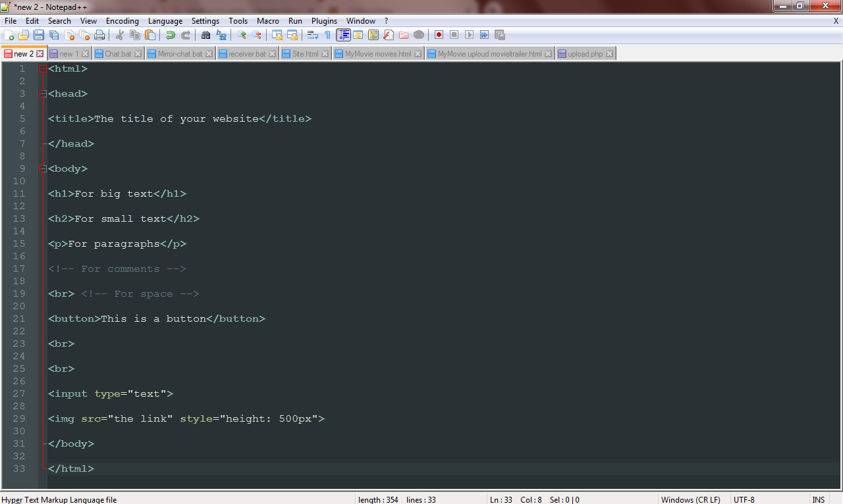Click the Print toolbar icon
This screenshot has width=843, height=504.
99,34
